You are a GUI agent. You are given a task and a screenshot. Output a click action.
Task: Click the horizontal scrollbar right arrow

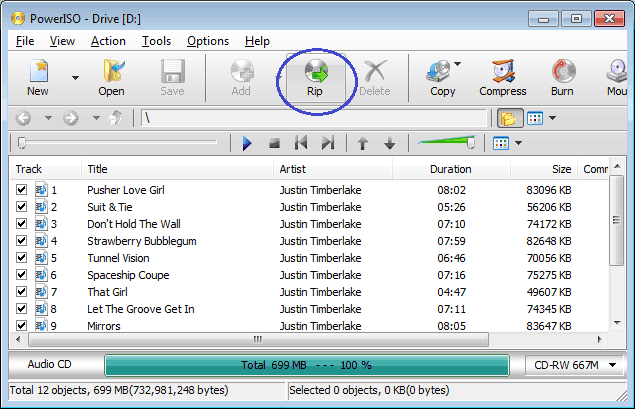pyautogui.click(x=600, y=339)
